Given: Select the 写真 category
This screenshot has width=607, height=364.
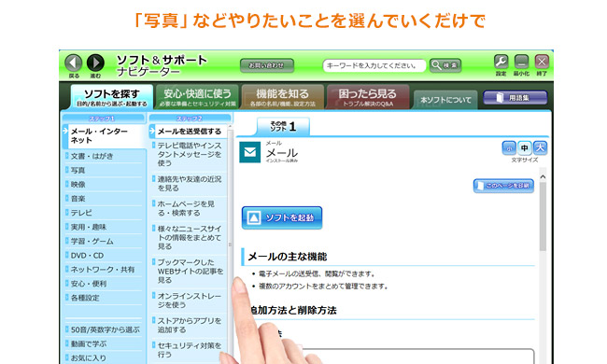Looking at the screenshot, I should pos(104,170).
